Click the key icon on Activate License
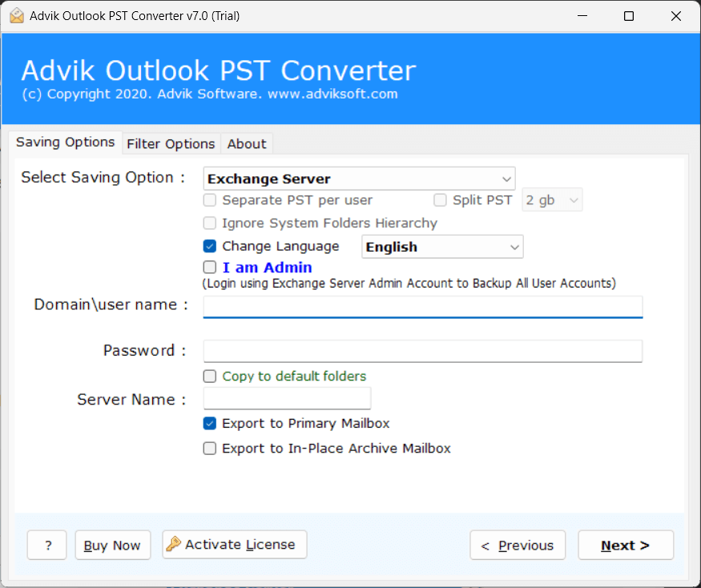 (174, 544)
